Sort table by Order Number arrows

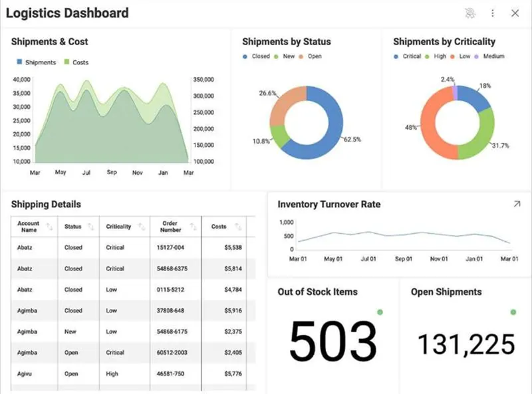tap(193, 227)
